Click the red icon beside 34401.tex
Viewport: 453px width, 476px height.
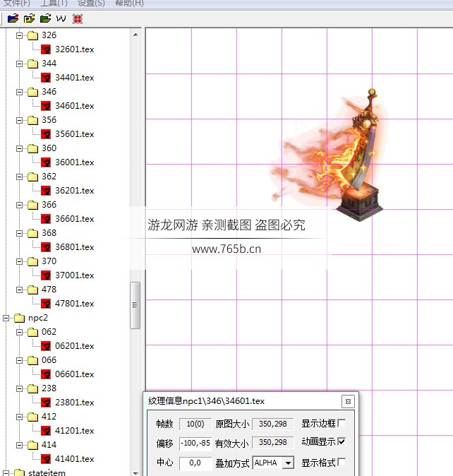(x=46, y=78)
